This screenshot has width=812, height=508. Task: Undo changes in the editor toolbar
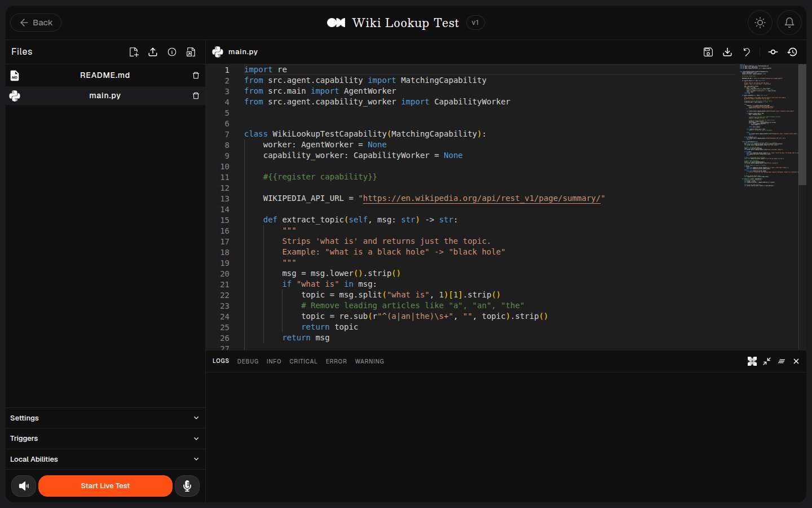(x=747, y=52)
